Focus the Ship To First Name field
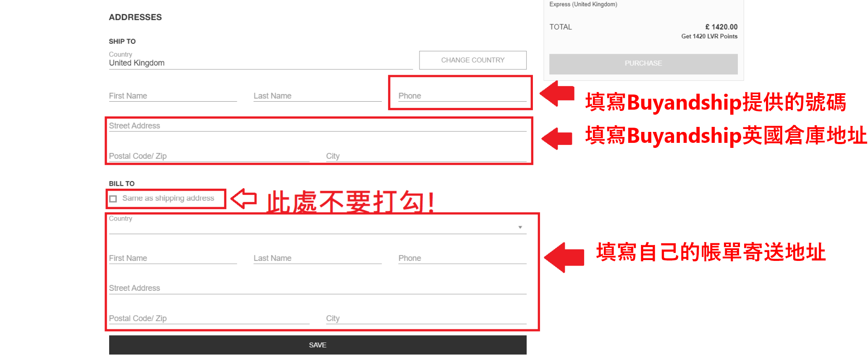This screenshot has height=363, width=868. [173, 96]
